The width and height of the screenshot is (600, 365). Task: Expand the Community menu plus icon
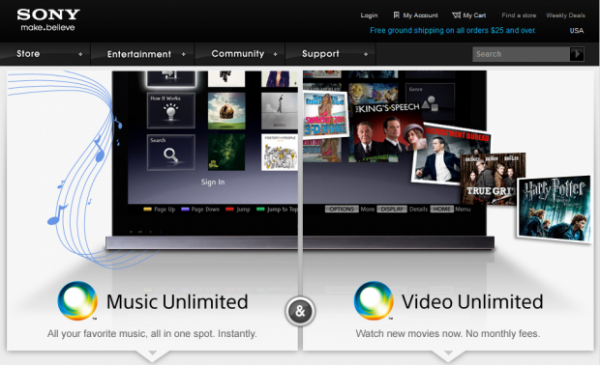(275, 54)
